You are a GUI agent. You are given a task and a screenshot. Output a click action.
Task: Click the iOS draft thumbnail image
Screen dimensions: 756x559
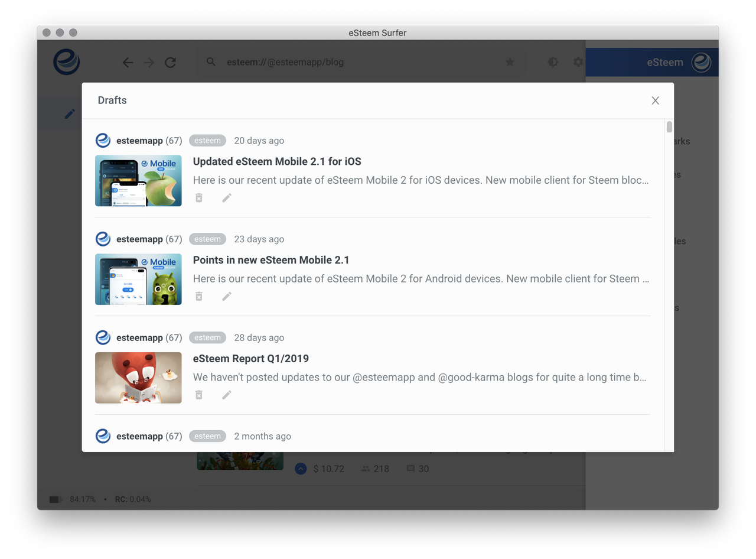click(138, 181)
